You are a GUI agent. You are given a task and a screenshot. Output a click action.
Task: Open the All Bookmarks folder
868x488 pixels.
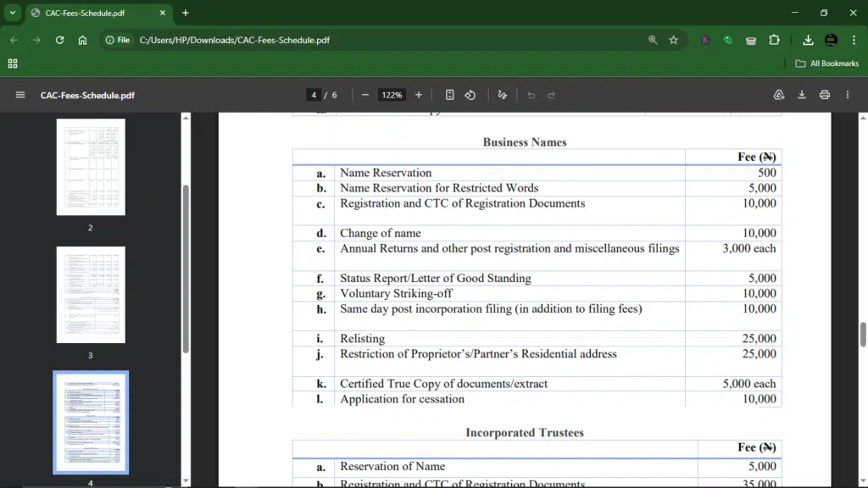point(826,64)
